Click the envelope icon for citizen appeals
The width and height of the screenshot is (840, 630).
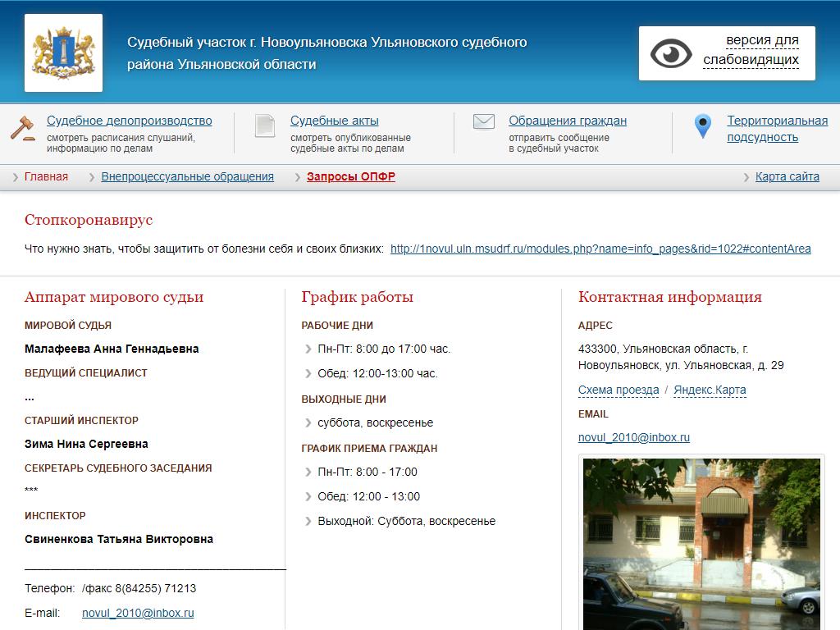pos(484,122)
